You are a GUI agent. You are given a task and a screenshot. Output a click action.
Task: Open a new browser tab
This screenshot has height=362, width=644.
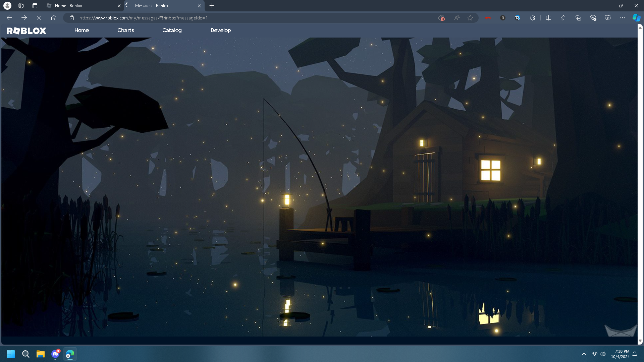pyautogui.click(x=212, y=6)
